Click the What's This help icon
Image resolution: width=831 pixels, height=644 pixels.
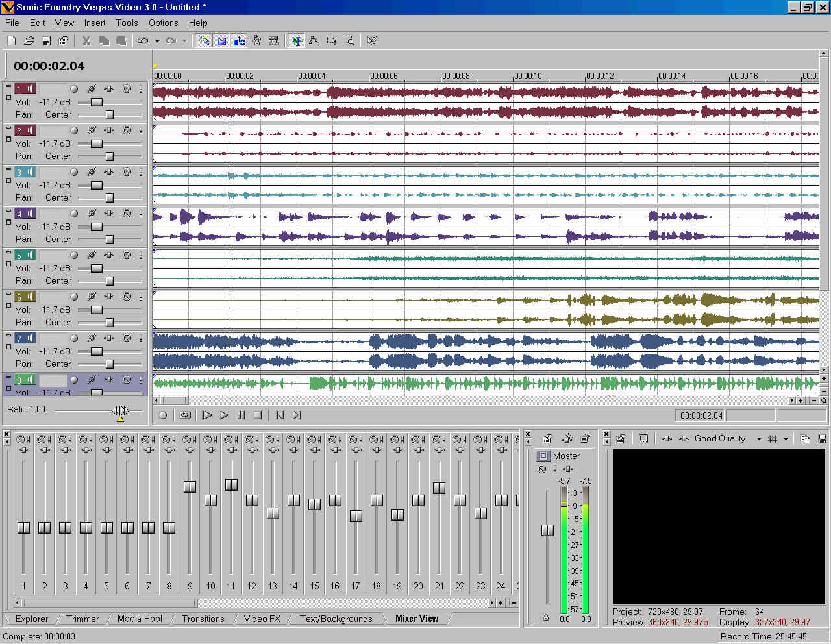click(x=372, y=41)
